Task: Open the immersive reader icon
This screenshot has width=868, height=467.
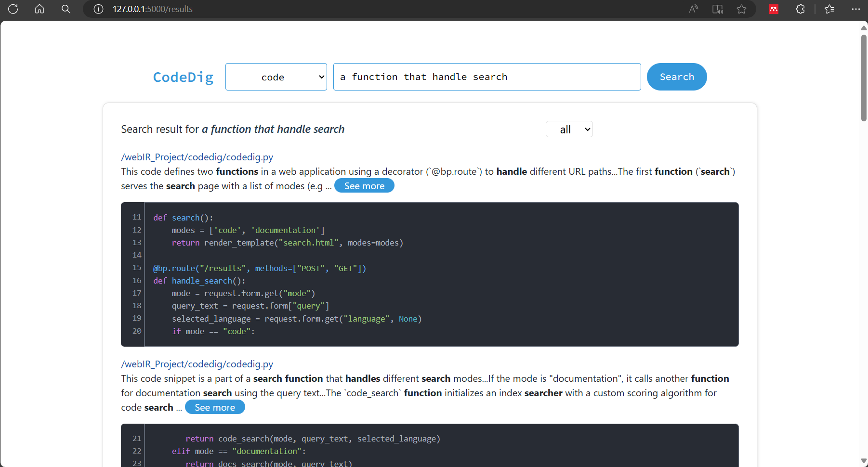Action: (x=718, y=9)
